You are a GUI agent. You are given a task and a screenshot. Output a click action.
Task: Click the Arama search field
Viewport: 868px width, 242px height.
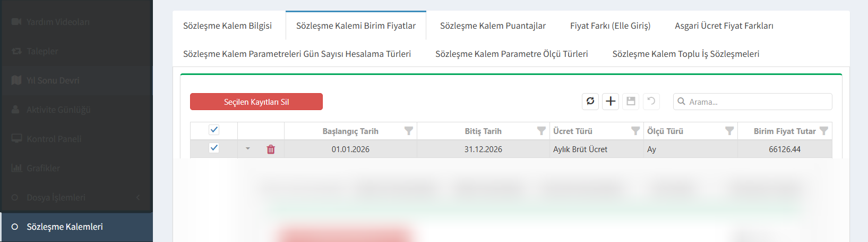coord(758,102)
